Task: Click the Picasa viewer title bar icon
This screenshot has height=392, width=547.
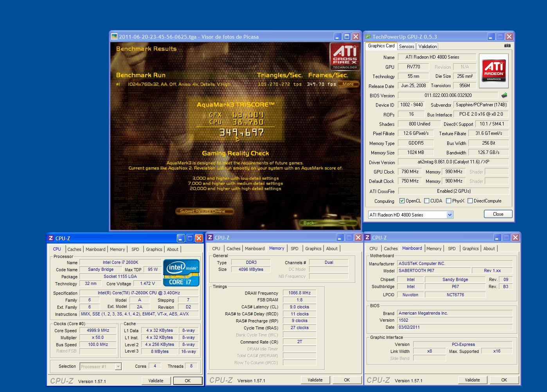Action: [x=114, y=36]
